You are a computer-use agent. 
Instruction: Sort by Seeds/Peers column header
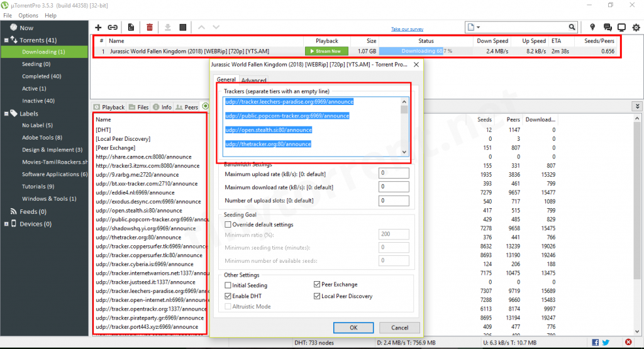coord(599,41)
